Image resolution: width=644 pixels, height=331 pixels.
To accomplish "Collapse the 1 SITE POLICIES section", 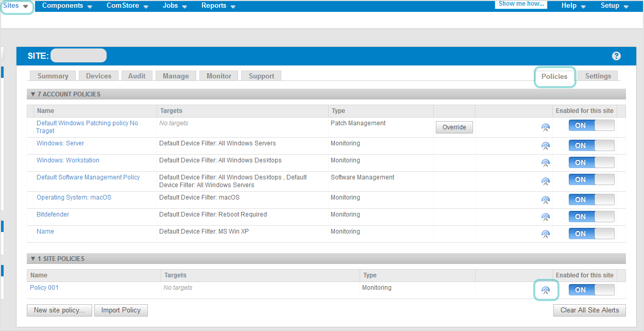I will (33, 258).
